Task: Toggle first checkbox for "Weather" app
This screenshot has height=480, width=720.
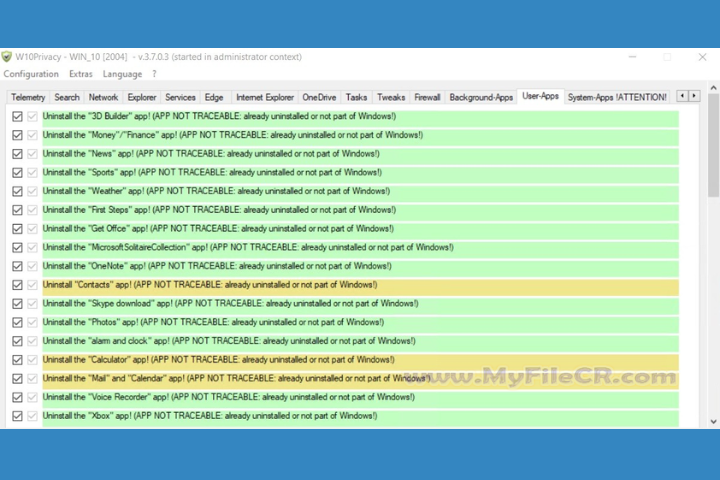Action: click(x=17, y=191)
